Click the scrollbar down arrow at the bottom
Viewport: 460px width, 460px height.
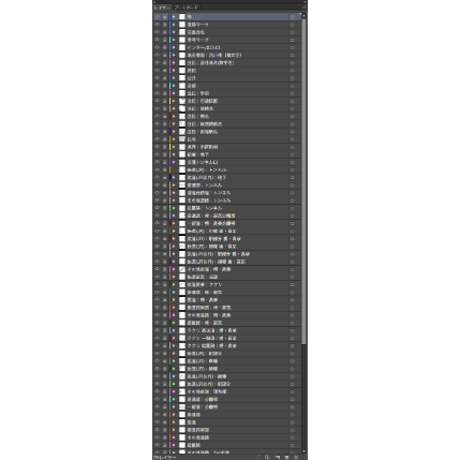pyautogui.click(x=304, y=451)
